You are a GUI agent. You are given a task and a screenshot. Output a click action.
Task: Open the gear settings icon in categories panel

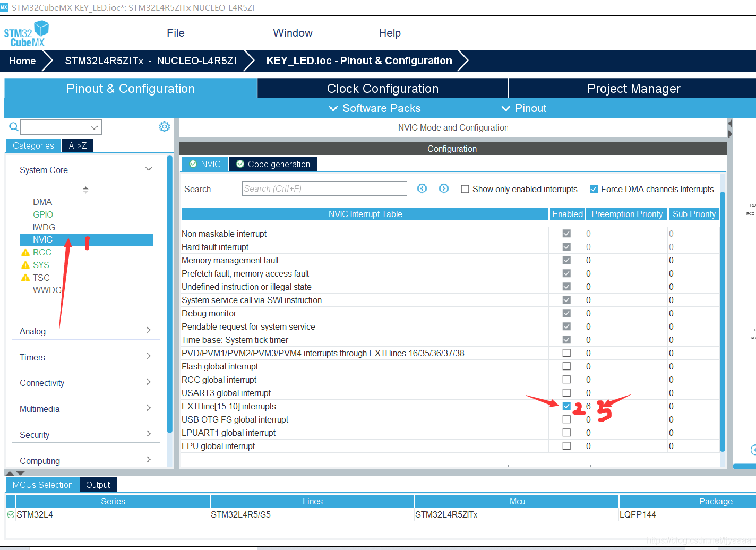coord(165,126)
